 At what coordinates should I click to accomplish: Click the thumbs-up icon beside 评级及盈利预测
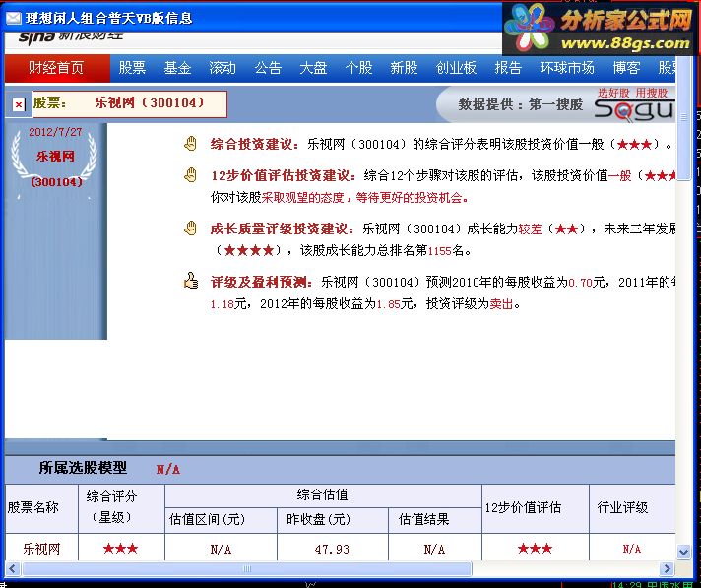pyautogui.click(x=191, y=282)
